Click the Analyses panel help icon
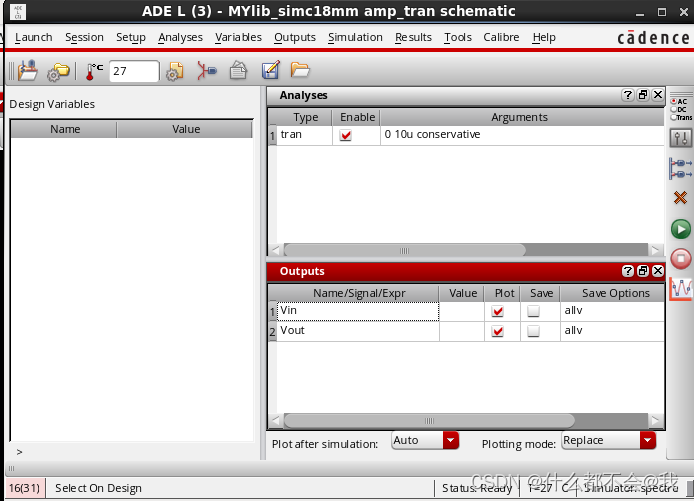This screenshot has width=694, height=501. point(628,95)
